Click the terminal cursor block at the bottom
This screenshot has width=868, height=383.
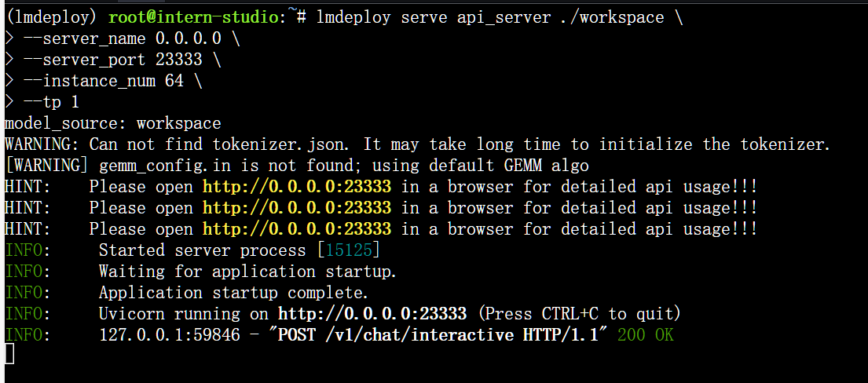coord(9,355)
